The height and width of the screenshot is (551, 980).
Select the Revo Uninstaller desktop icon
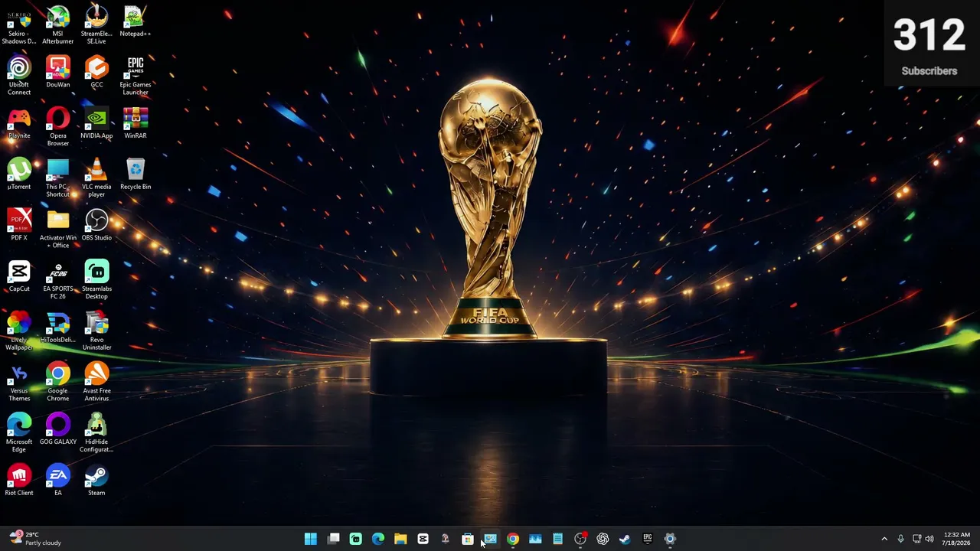pos(96,331)
